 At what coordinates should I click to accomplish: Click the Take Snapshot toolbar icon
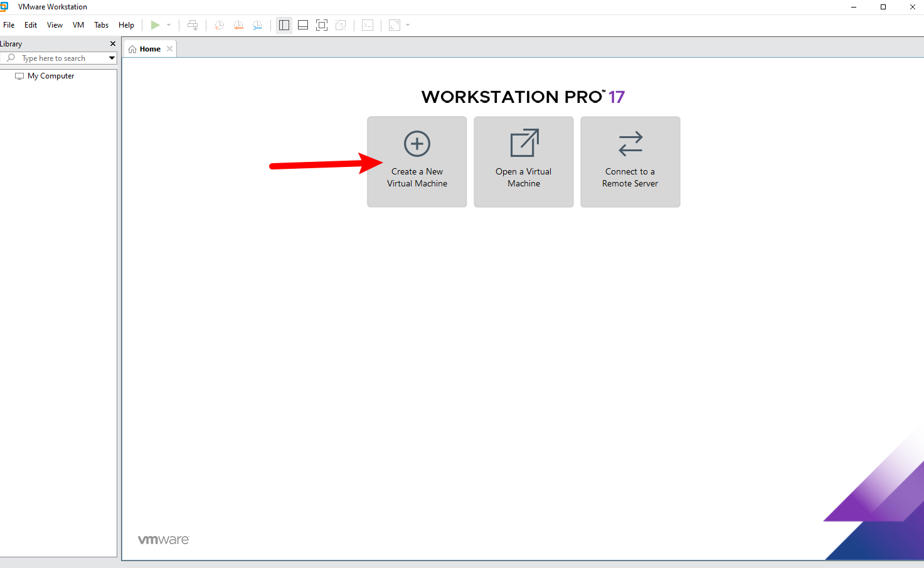click(x=219, y=25)
